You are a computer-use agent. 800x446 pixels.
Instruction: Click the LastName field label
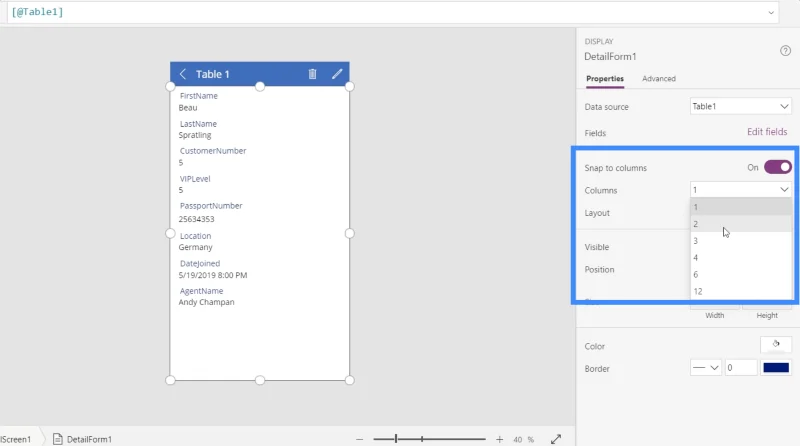tap(198, 123)
